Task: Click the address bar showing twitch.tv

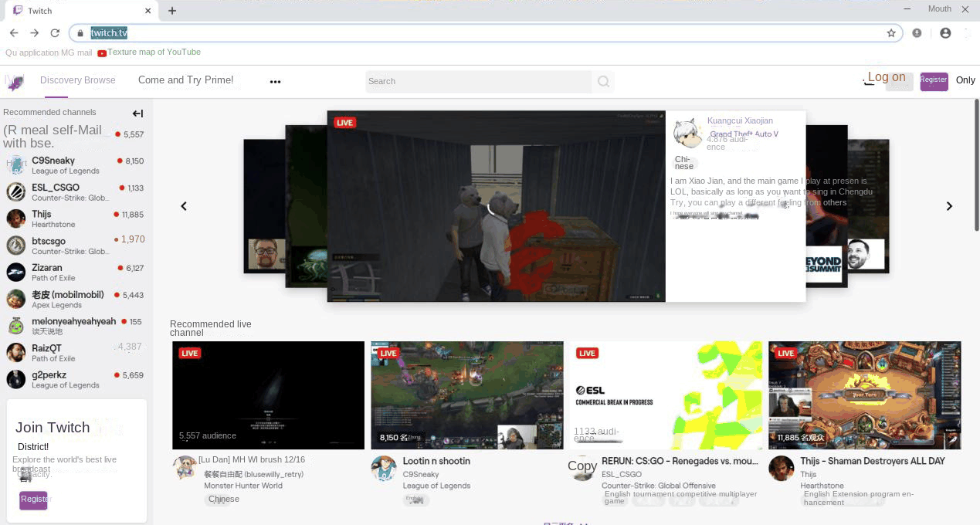Action: 109,33
